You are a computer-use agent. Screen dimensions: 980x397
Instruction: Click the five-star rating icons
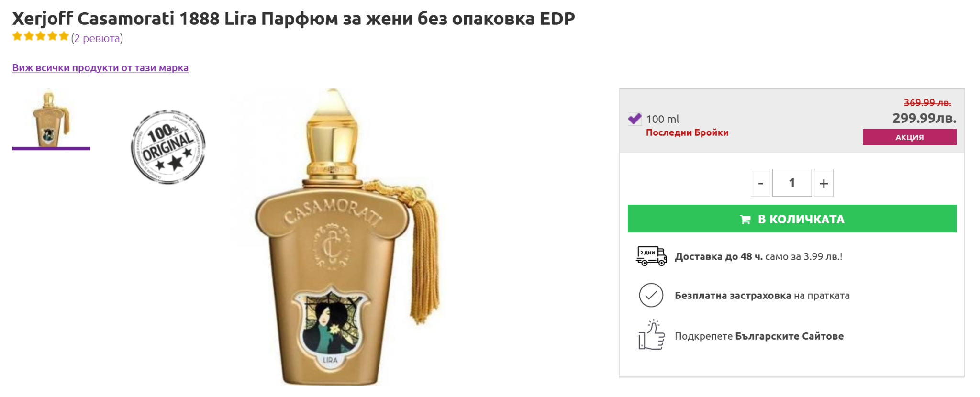tap(41, 36)
